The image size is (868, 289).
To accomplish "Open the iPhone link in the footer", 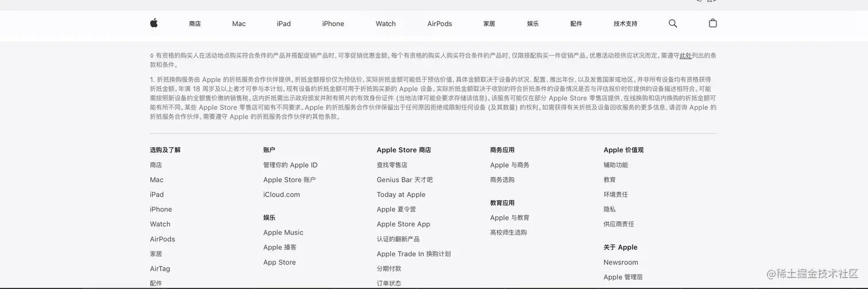I will (161, 210).
